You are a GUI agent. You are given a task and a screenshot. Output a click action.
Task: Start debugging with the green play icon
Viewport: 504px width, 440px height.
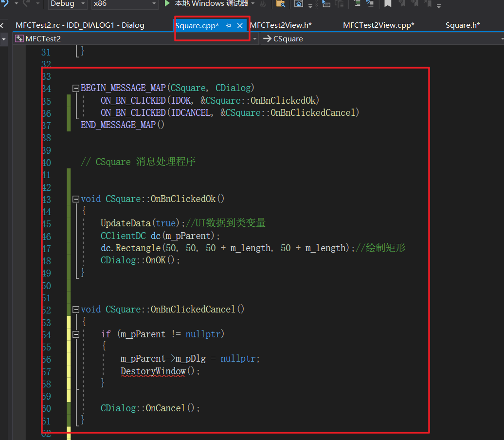167,3
